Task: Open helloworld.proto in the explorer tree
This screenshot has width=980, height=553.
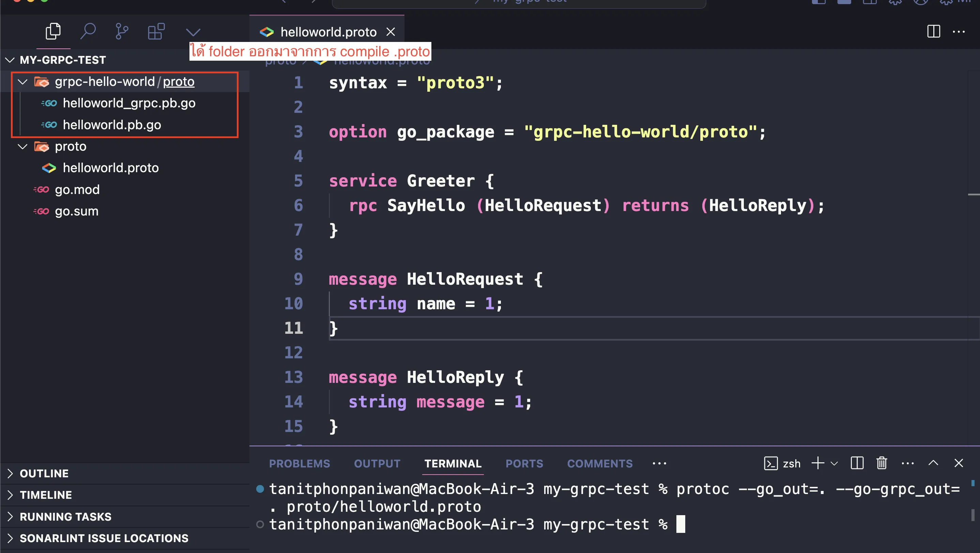Action: (x=110, y=168)
